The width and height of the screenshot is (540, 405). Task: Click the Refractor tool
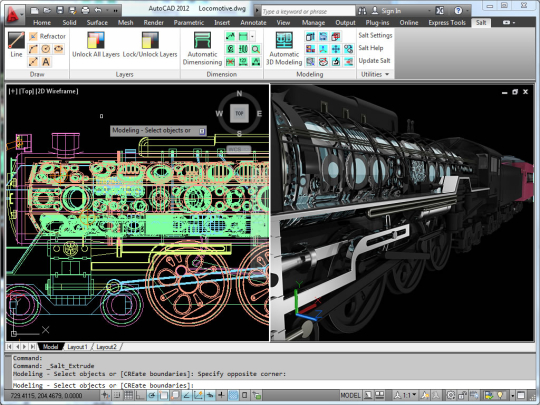[47, 36]
